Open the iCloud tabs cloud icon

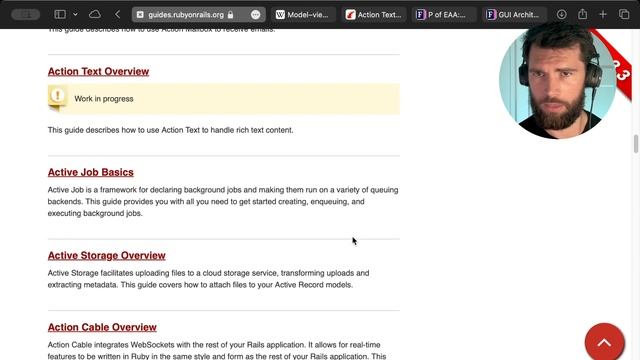coord(95,14)
